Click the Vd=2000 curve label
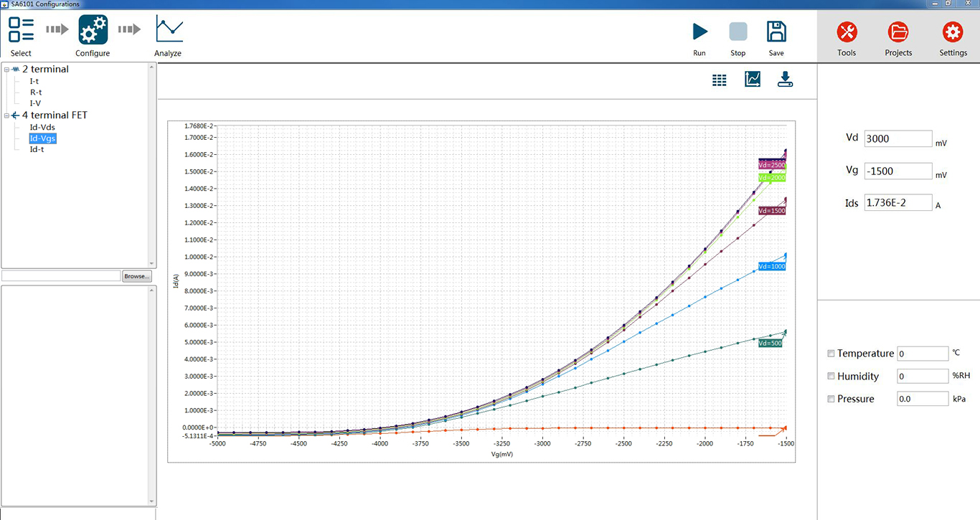The width and height of the screenshot is (980, 520). click(x=772, y=177)
